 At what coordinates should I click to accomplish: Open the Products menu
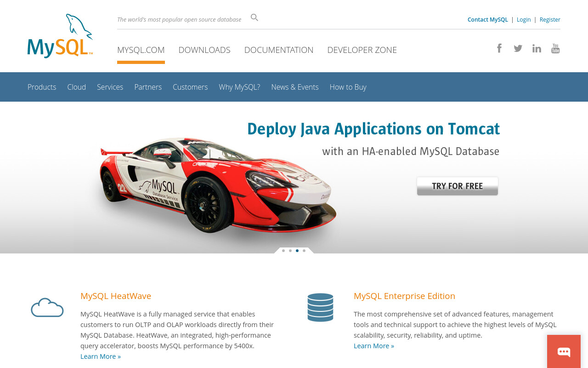[x=42, y=87]
